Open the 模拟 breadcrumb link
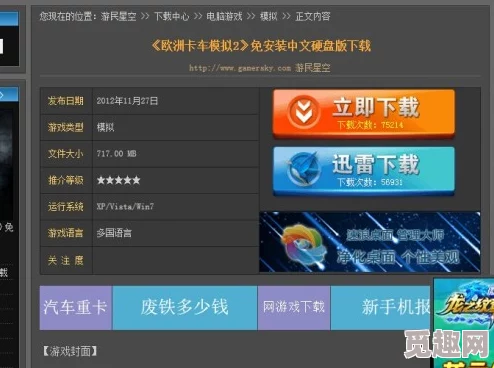Viewport: 494px width, 368px height. pyautogui.click(x=268, y=16)
